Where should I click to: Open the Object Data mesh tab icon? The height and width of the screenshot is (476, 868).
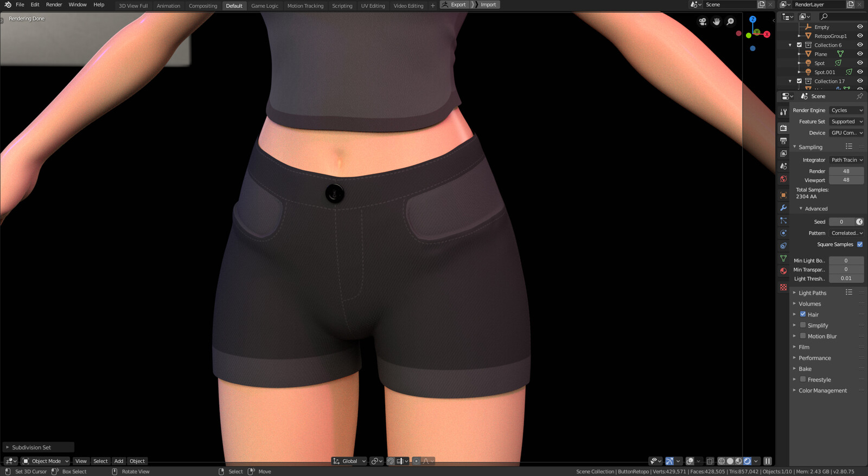click(783, 259)
